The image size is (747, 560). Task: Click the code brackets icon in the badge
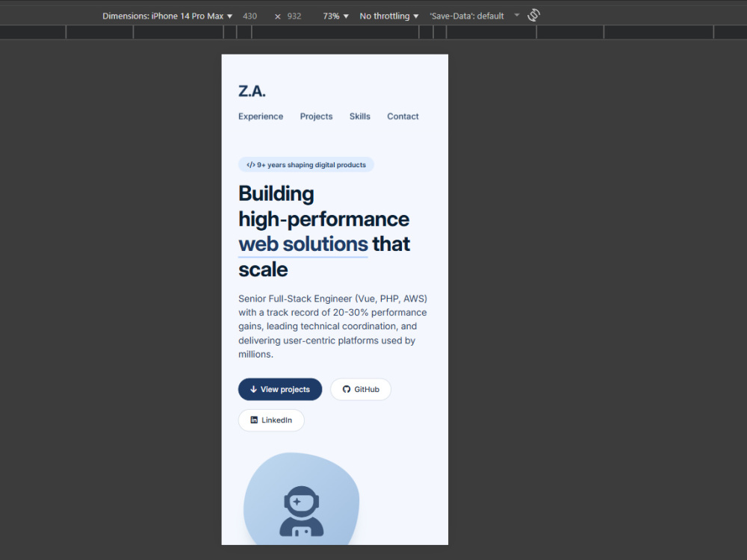[250, 165]
